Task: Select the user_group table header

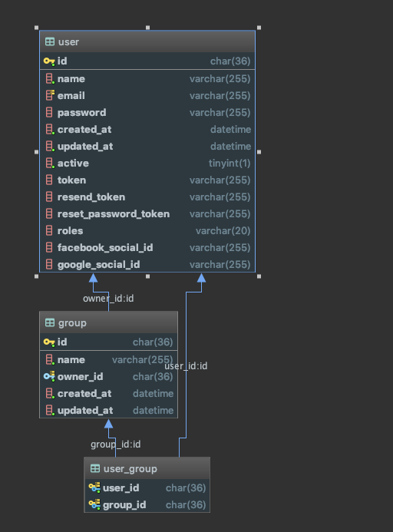Action: click(147, 468)
